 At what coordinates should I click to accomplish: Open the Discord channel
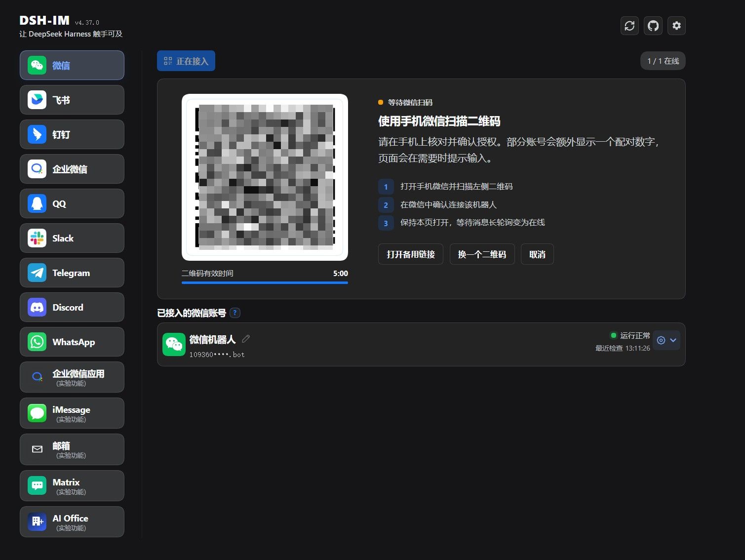pyautogui.click(x=72, y=307)
